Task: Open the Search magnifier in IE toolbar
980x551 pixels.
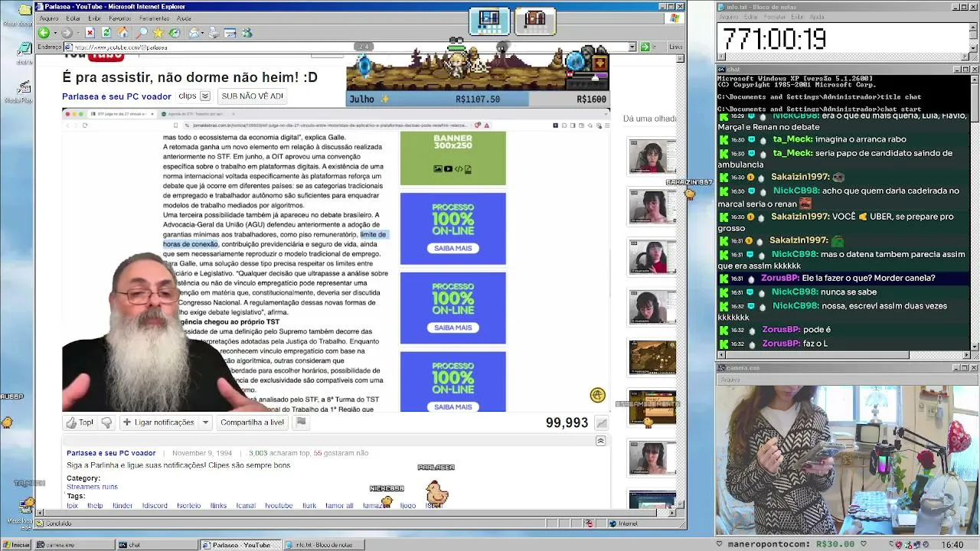Action: [x=142, y=33]
